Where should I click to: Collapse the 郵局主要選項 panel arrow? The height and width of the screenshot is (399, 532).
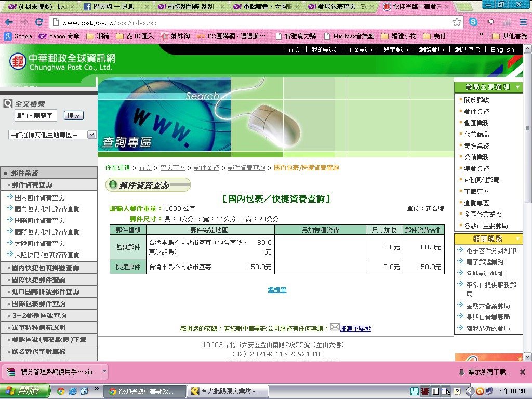point(518,87)
